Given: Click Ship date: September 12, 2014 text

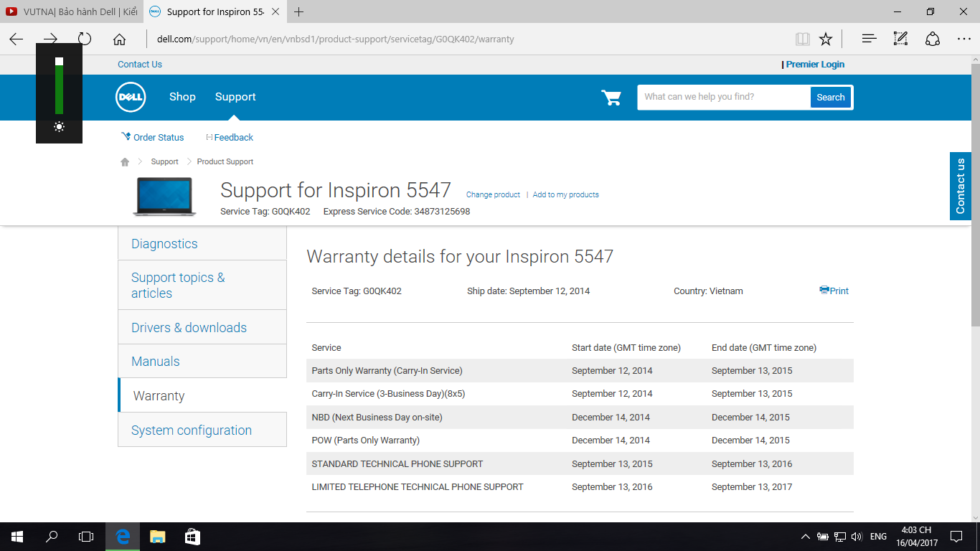Looking at the screenshot, I should point(528,291).
